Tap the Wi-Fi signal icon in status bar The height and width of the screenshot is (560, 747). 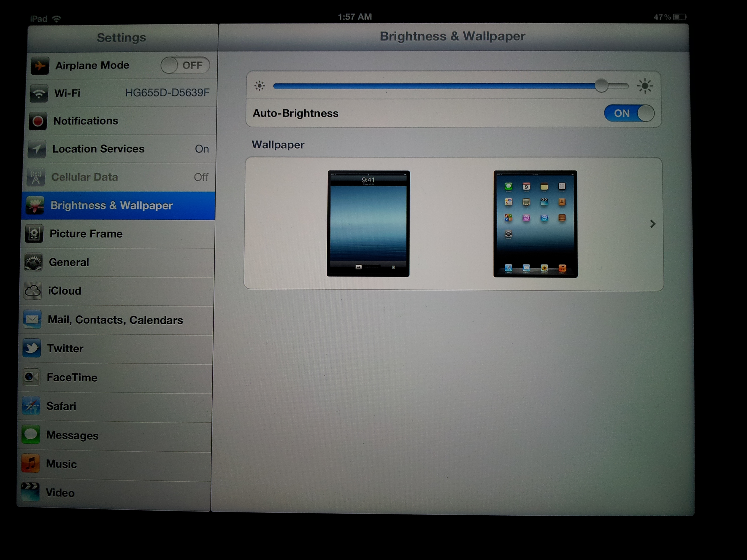(57, 19)
